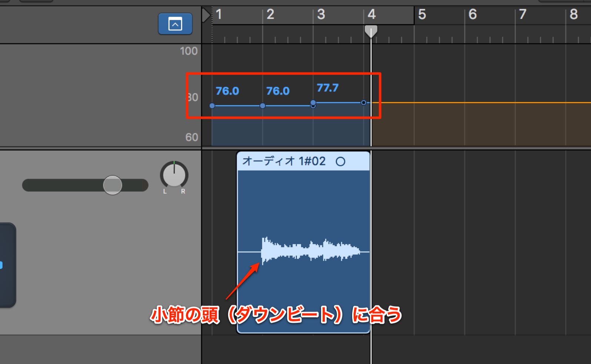The image size is (591, 364).
Task: Click the loop circle icon in region header
Action: pyautogui.click(x=340, y=162)
